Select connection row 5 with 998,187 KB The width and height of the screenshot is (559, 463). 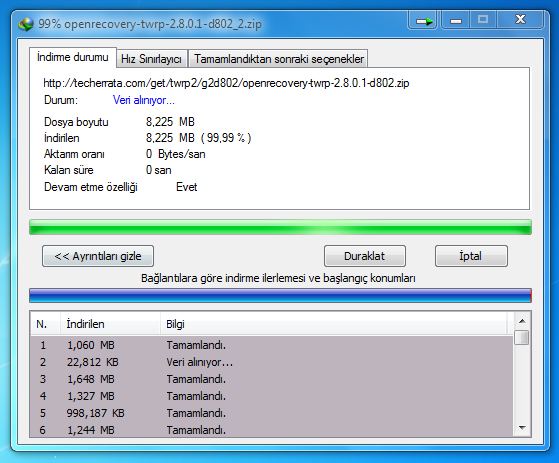pyautogui.click(x=272, y=413)
